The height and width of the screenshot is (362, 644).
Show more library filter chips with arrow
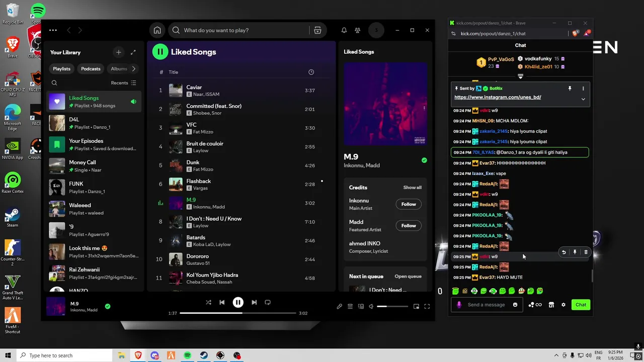pyautogui.click(x=133, y=68)
